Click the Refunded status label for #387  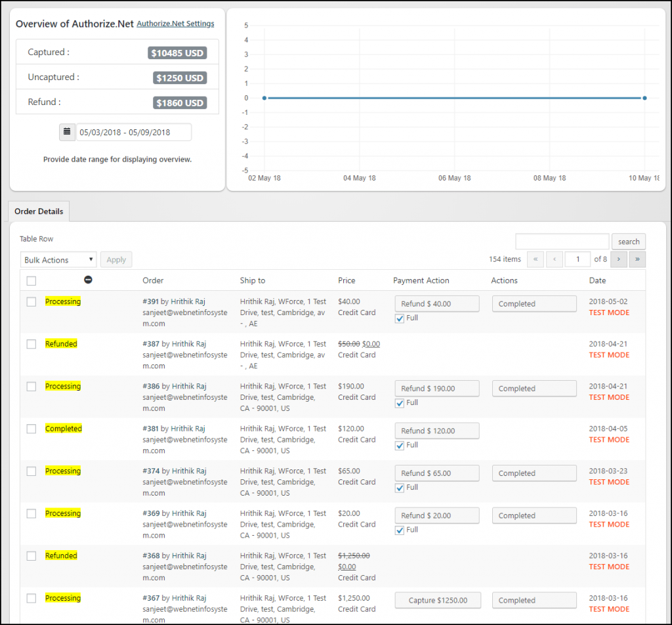61,344
